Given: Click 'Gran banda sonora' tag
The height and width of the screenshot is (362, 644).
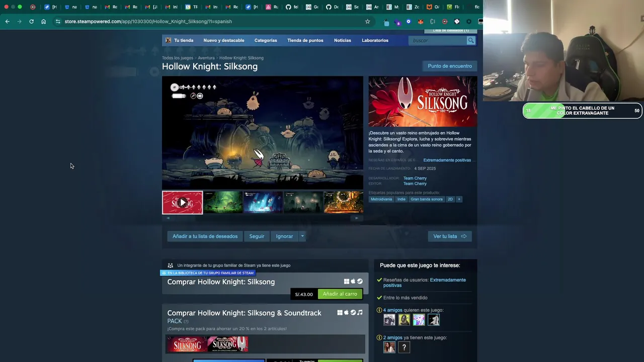Looking at the screenshot, I should click(427, 199).
